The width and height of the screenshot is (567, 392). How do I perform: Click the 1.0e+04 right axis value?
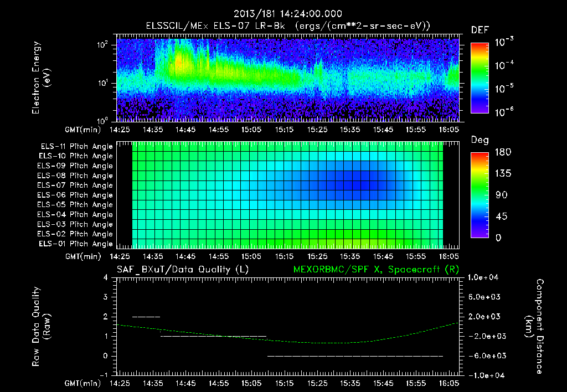click(x=483, y=278)
